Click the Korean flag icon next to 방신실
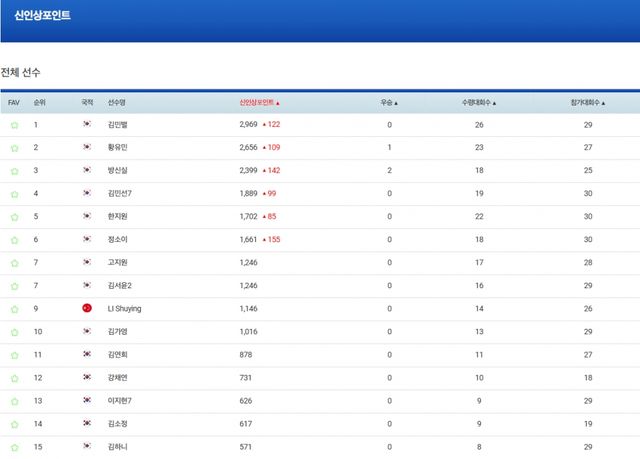 click(x=87, y=171)
